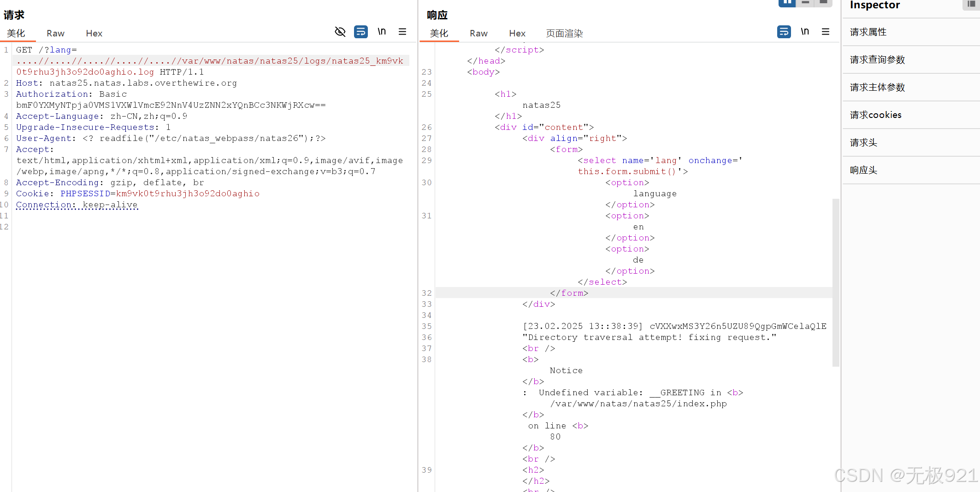Click response panel vertical scrollbar
Viewport: 980px width, 492px height.
[x=835, y=282]
